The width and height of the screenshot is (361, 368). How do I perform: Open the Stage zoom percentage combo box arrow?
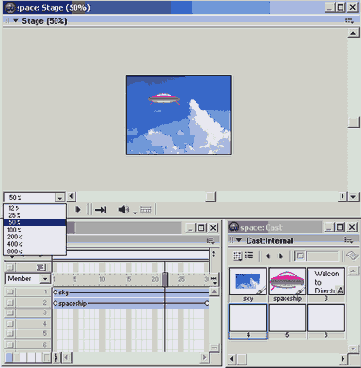(60, 197)
